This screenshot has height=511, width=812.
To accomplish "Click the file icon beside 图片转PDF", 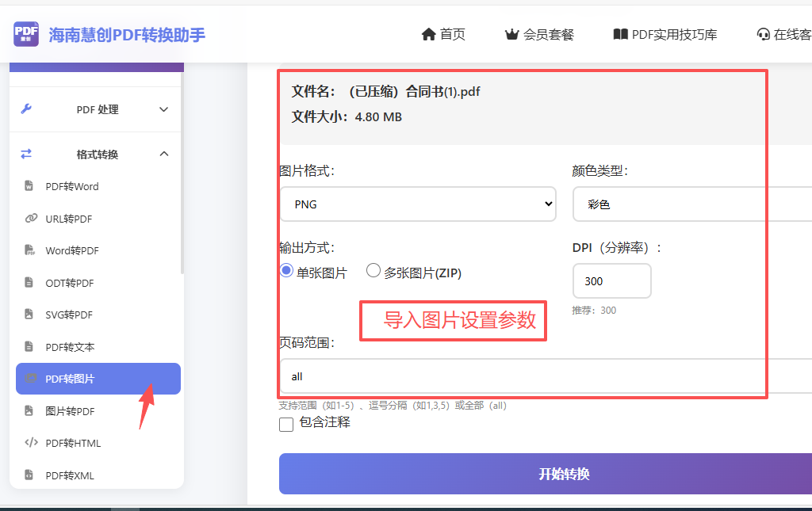I will tap(29, 410).
